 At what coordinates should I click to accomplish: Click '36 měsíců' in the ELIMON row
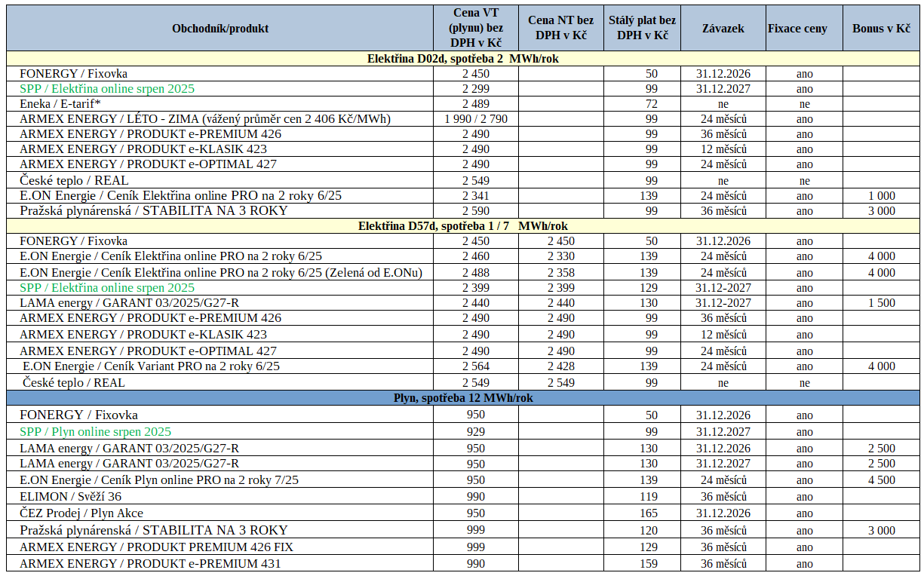point(723,497)
